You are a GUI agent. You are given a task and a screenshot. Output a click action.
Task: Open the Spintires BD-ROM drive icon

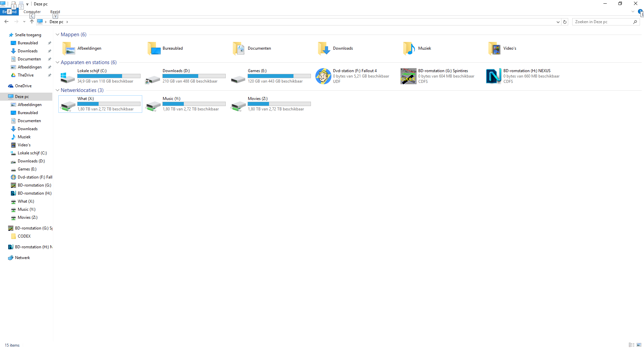coord(408,76)
